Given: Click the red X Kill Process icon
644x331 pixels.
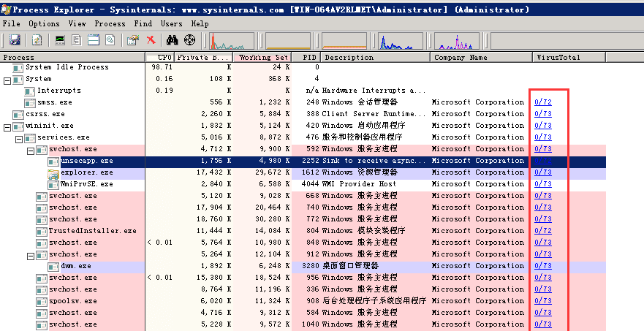Looking at the screenshot, I should tap(151, 39).
